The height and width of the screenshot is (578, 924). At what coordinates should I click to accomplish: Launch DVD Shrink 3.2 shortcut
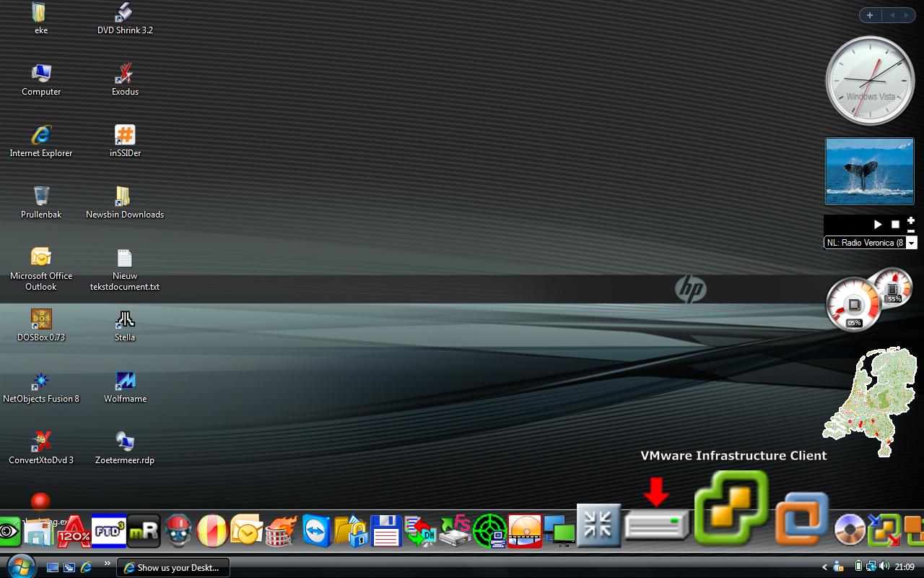(125, 18)
